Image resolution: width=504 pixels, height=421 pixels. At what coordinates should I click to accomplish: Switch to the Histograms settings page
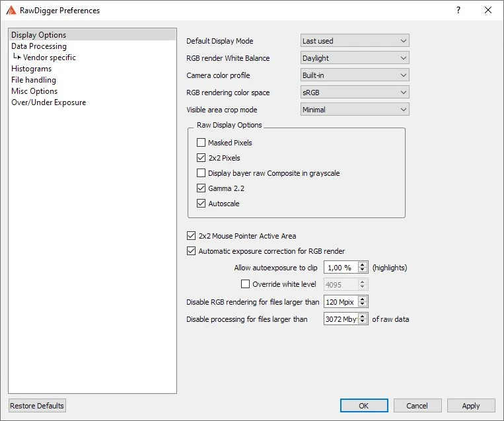[x=31, y=69]
